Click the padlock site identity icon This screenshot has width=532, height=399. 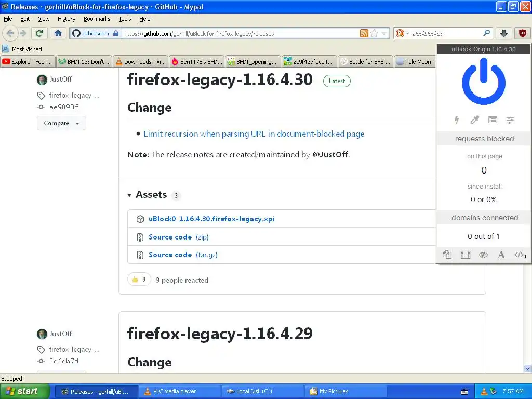tap(116, 33)
